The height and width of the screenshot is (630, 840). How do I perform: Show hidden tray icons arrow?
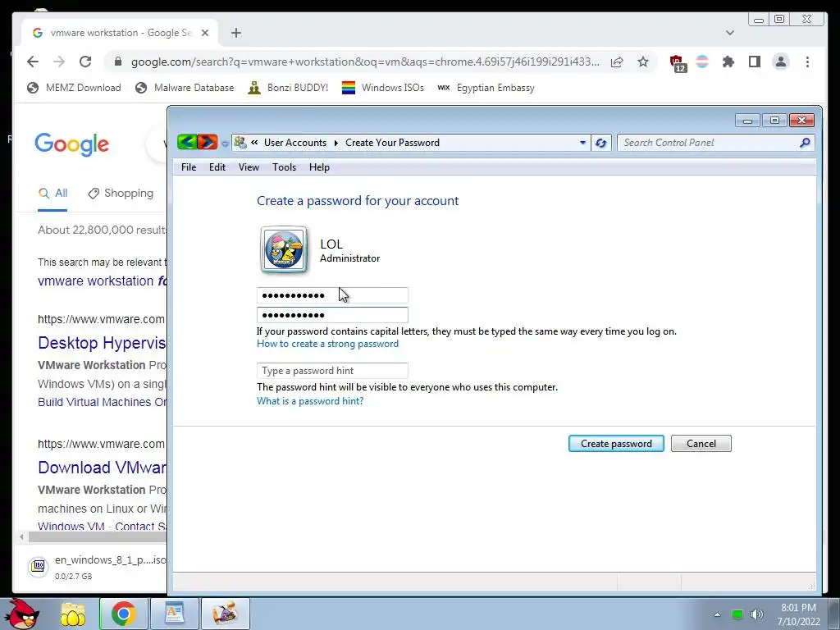(x=717, y=614)
